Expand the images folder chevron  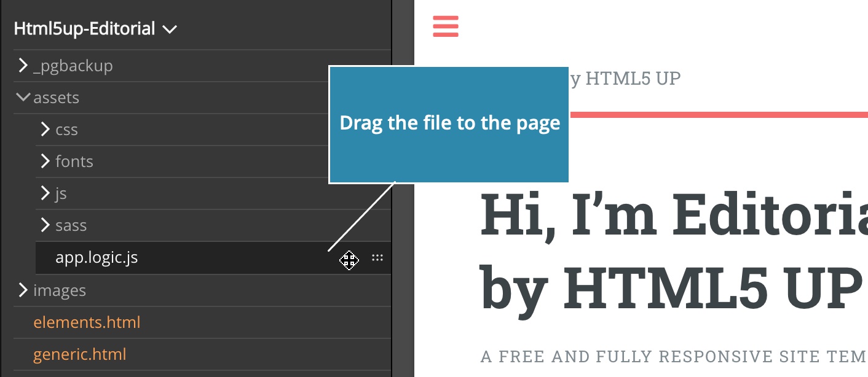[x=23, y=290]
